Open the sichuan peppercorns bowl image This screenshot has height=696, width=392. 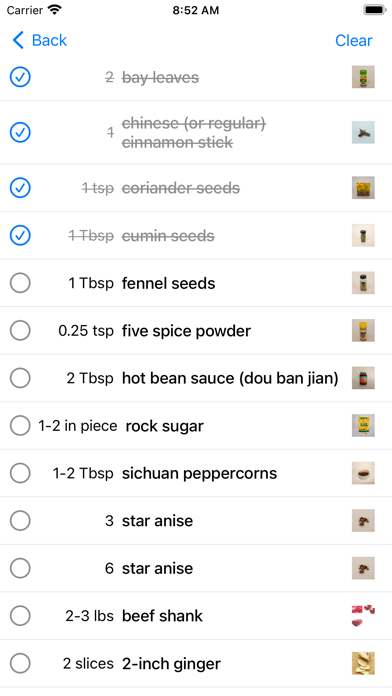363,473
